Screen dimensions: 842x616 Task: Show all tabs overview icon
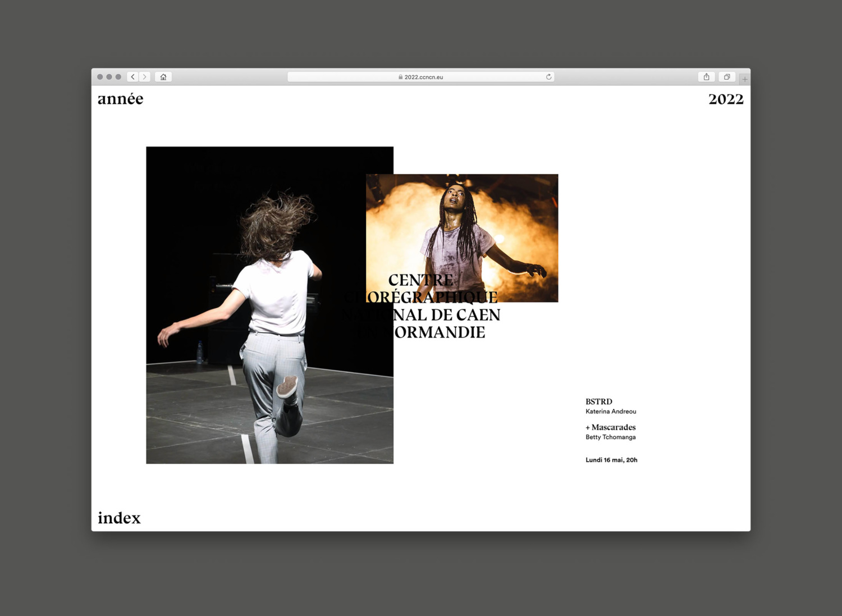coord(727,77)
